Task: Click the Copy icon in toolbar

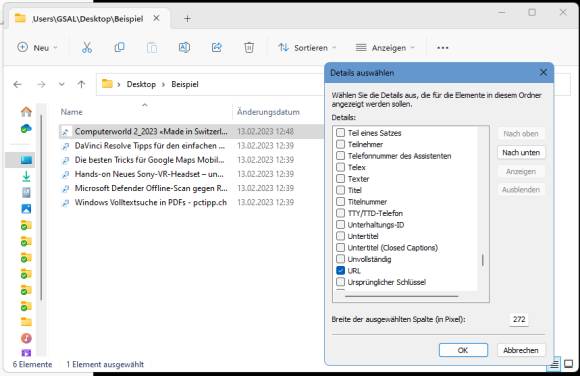Action: (x=119, y=47)
